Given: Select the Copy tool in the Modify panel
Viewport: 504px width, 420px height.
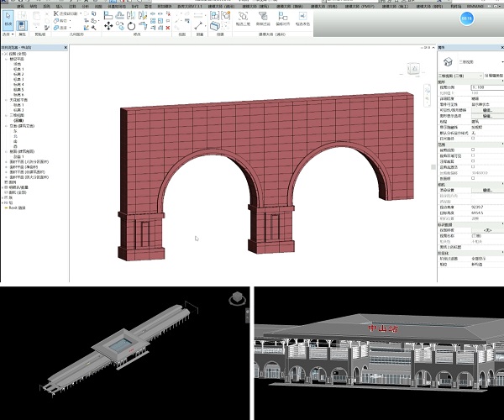Looking at the screenshot, I should coord(120,26).
